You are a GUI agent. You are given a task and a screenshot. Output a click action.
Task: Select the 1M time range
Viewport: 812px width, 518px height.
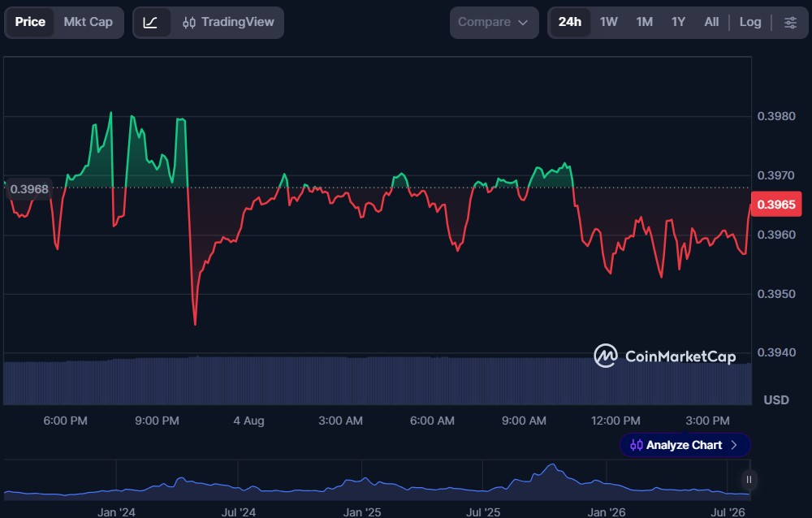pyautogui.click(x=644, y=22)
